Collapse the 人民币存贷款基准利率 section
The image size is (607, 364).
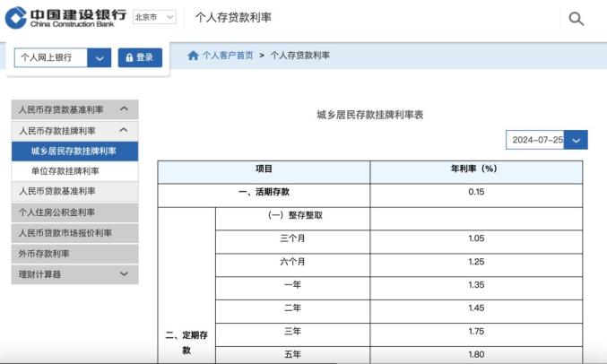(x=124, y=109)
